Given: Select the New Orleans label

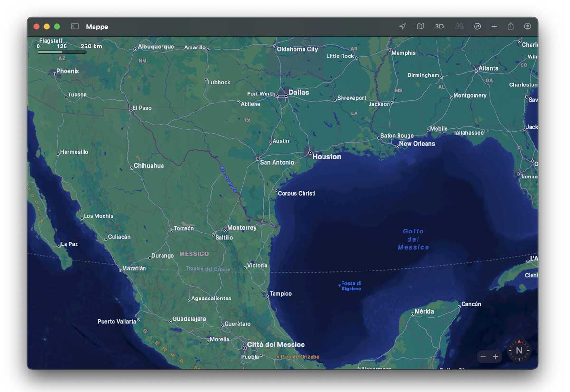Looking at the screenshot, I should click(417, 144).
